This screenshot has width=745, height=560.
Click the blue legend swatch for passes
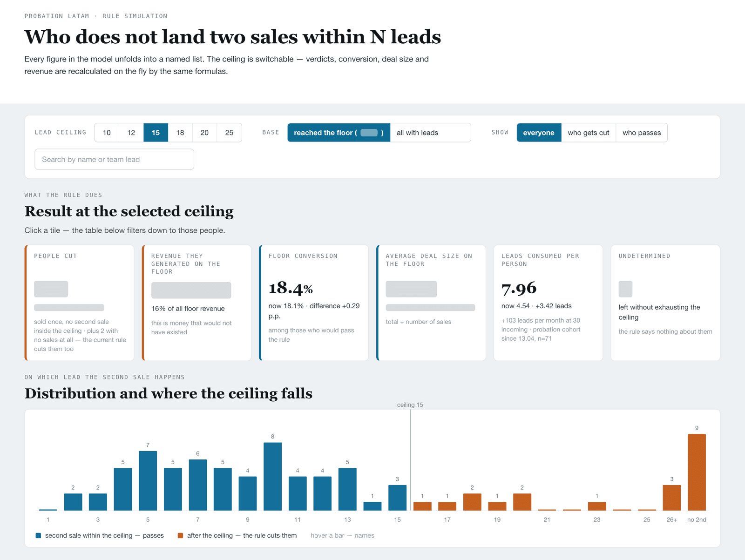point(39,536)
